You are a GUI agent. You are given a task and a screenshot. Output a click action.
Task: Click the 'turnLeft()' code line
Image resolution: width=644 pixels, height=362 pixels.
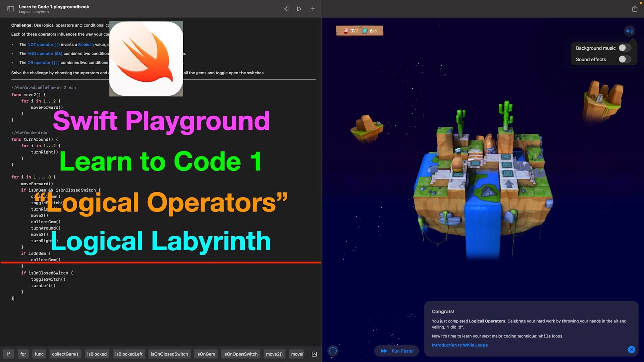pyautogui.click(x=43, y=286)
